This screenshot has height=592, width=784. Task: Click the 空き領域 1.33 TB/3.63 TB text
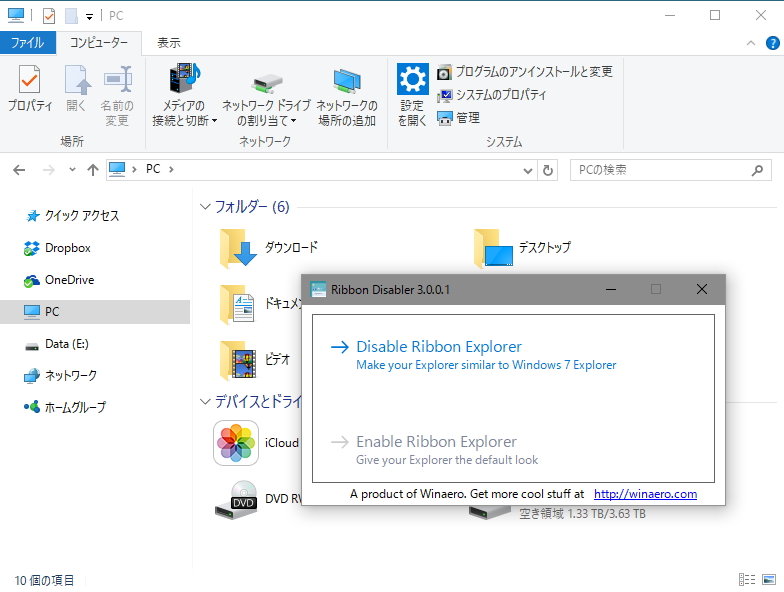[582, 514]
